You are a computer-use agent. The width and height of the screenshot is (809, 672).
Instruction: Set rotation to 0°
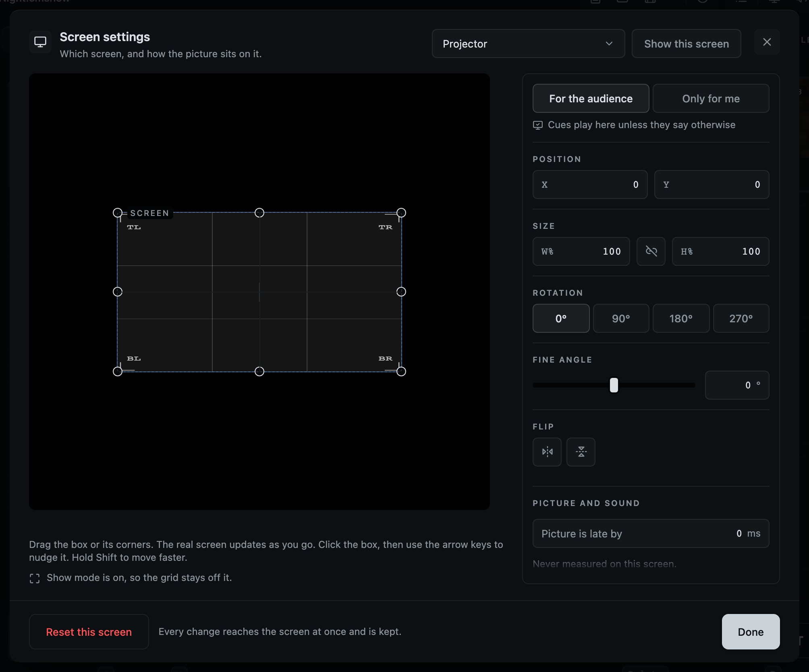561,318
